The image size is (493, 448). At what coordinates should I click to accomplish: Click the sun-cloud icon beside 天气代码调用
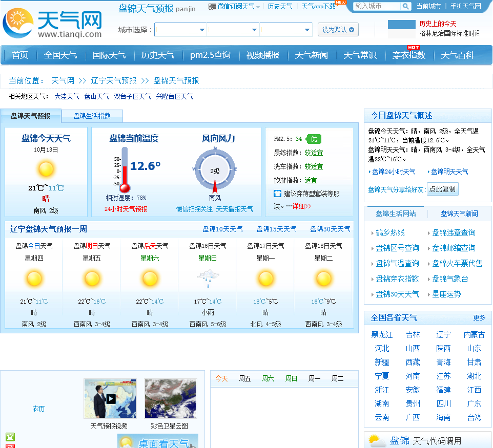(x=377, y=441)
